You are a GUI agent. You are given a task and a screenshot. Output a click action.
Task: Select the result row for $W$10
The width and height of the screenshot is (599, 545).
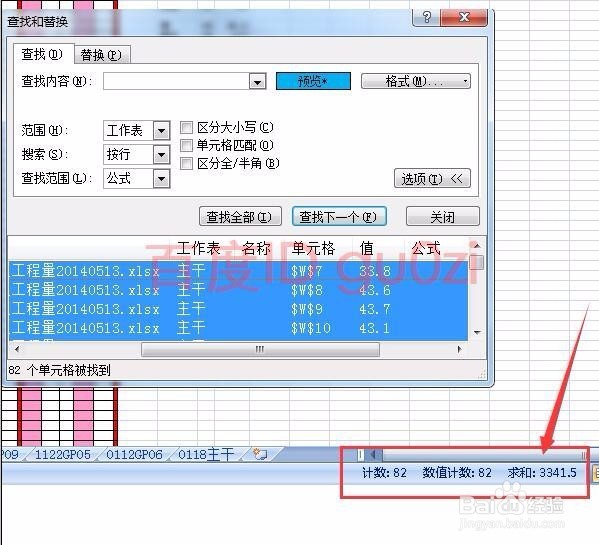tap(238, 328)
